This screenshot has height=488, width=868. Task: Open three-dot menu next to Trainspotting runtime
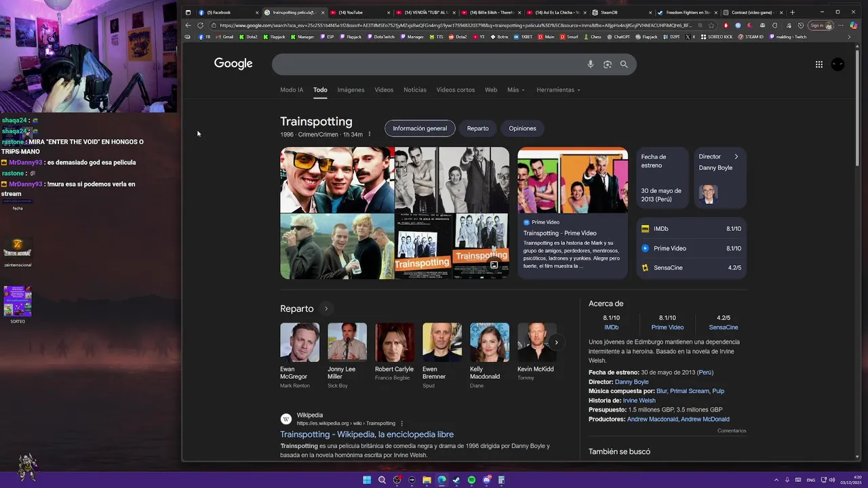coord(370,134)
